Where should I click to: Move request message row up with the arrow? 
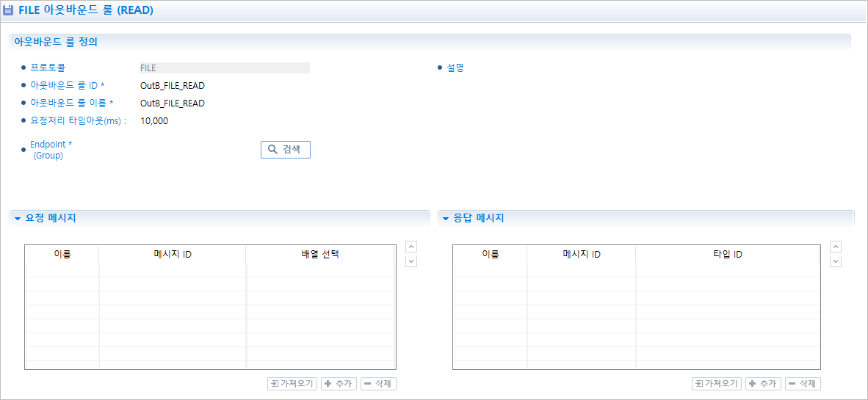click(411, 247)
